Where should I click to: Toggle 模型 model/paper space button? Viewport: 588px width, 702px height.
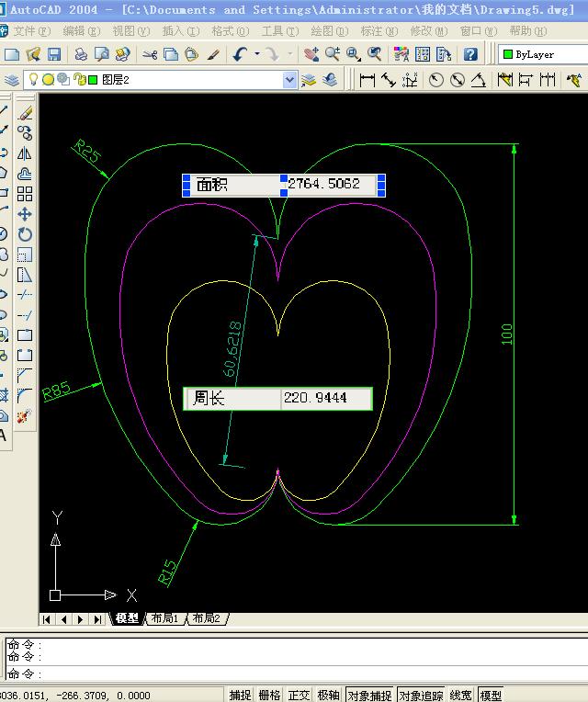click(x=491, y=695)
